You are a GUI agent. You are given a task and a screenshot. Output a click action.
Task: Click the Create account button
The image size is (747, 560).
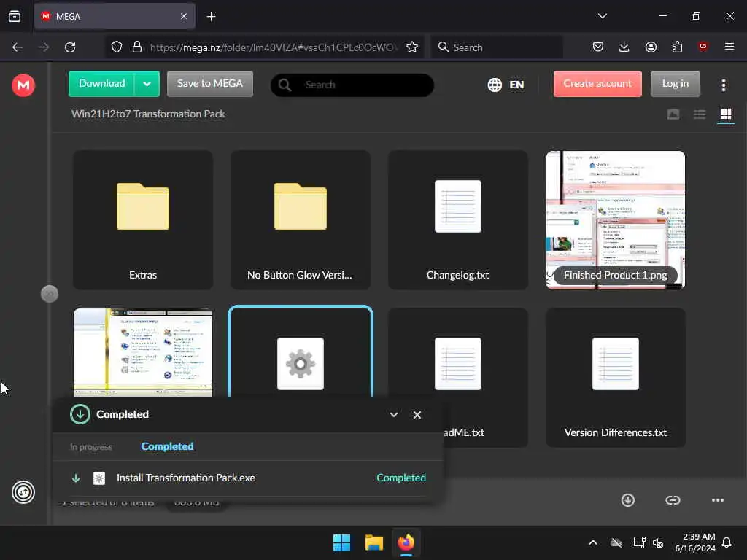point(597,84)
